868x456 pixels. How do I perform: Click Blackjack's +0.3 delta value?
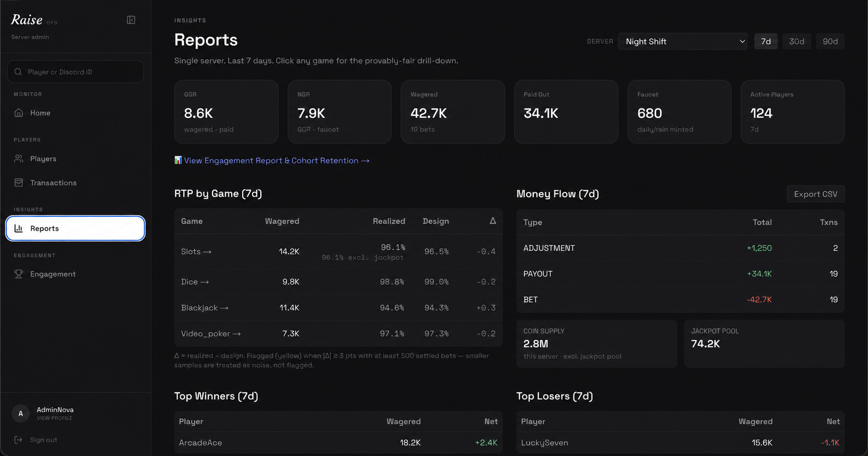click(x=486, y=308)
